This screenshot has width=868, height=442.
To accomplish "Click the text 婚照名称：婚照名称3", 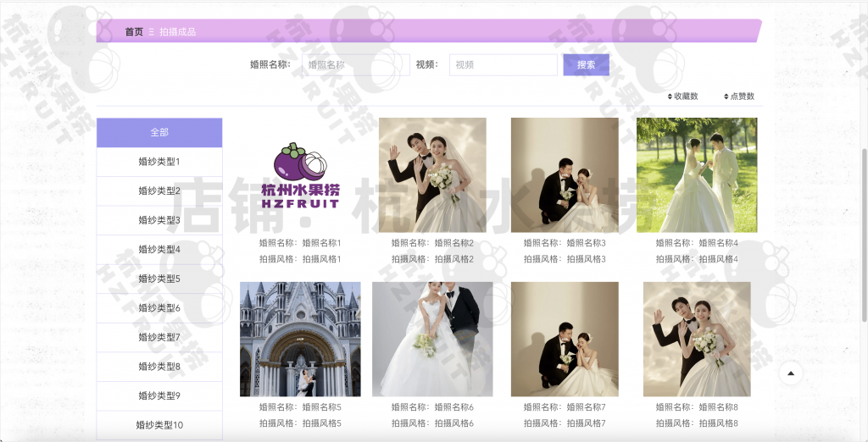I will pyautogui.click(x=565, y=243).
